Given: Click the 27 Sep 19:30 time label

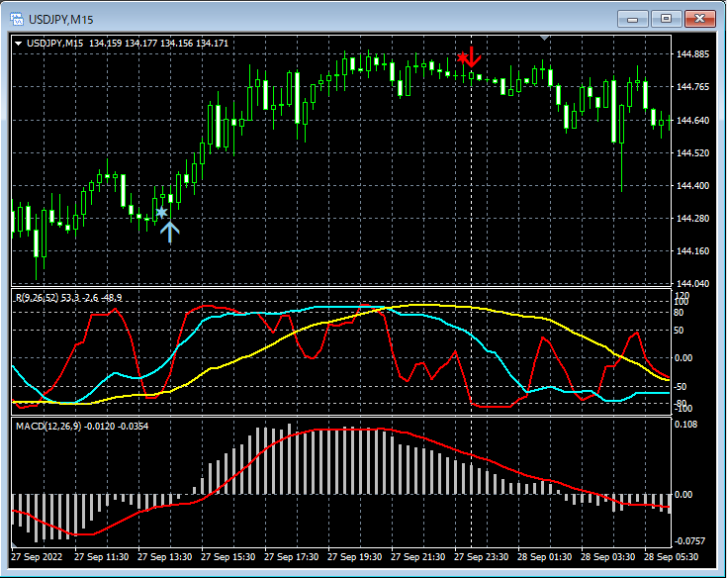Looking at the screenshot, I should (357, 557).
